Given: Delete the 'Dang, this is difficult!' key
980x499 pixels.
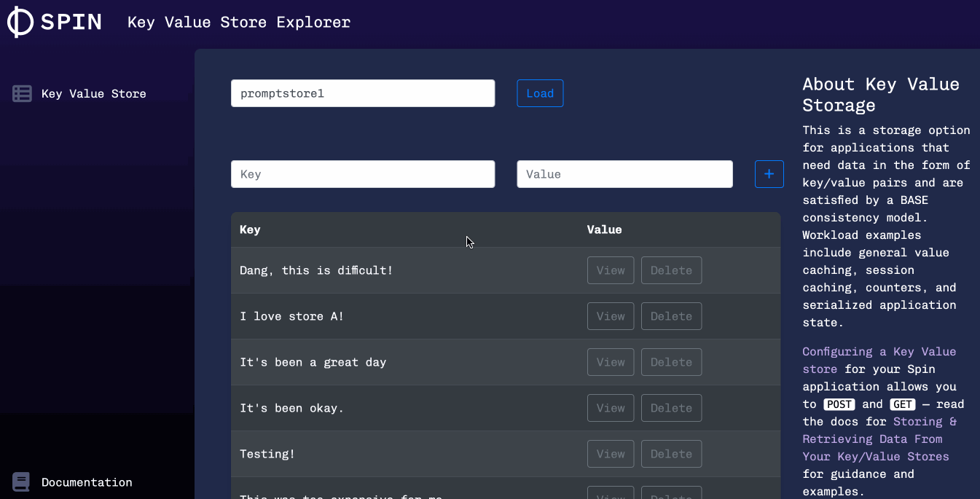Looking at the screenshot, I should pyautogui.click(x=671, y=270).
